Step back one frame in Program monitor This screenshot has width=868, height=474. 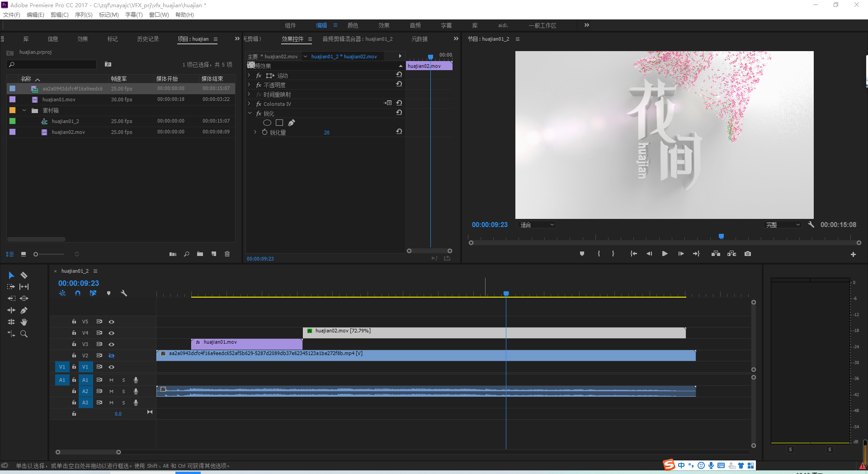[649, 254]
